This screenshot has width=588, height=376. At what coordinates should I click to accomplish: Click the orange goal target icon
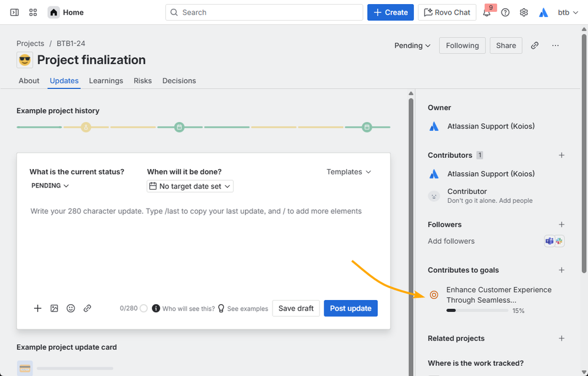(x=434, y=295)
